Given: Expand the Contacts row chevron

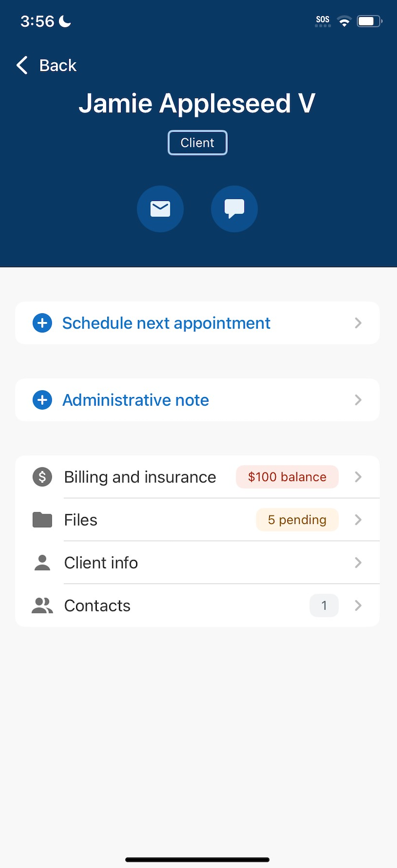Looking at the screenshot, I should click(358, 605).
